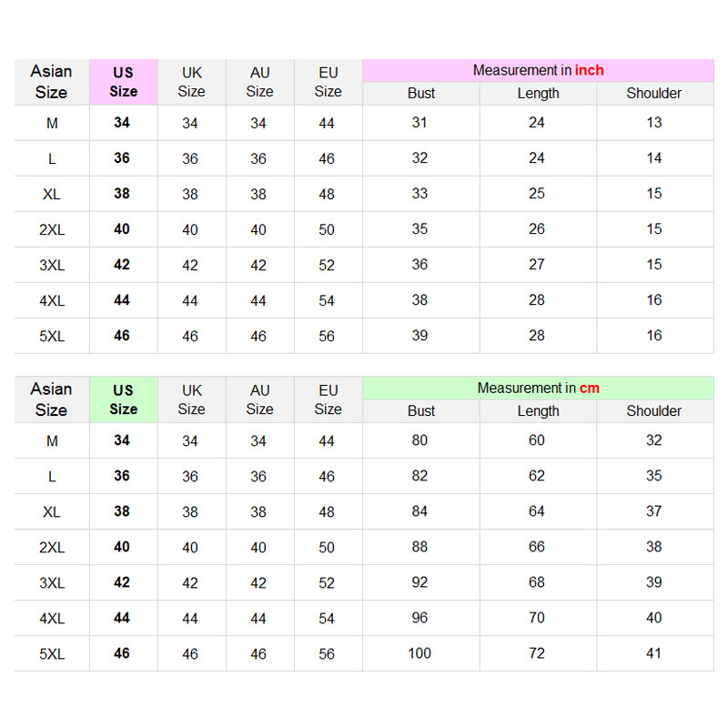This screenshot has height=728, width=728.
Task: Click the UK Size header in bottom table
Action: 192,399
